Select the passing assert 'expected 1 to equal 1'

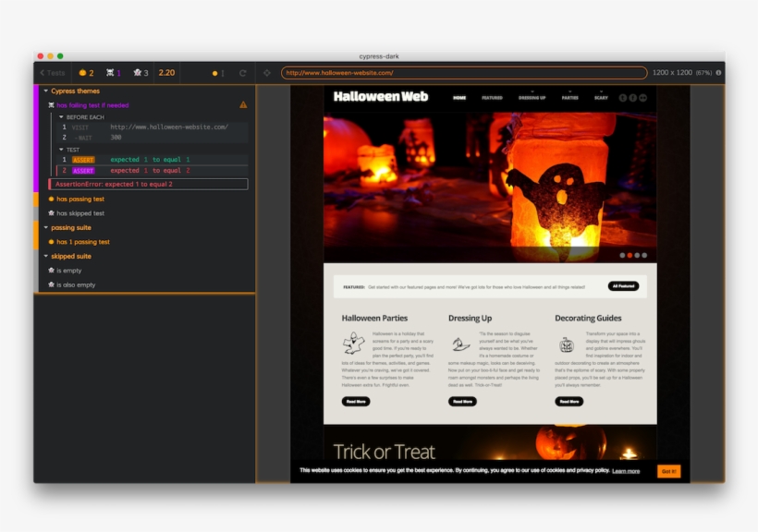coord(153,160)
